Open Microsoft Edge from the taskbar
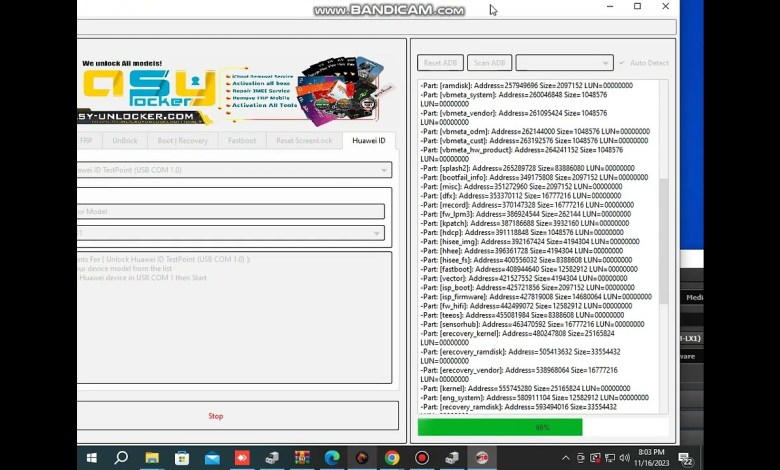Viewport: 780px width, 470px height. point(332,458)
